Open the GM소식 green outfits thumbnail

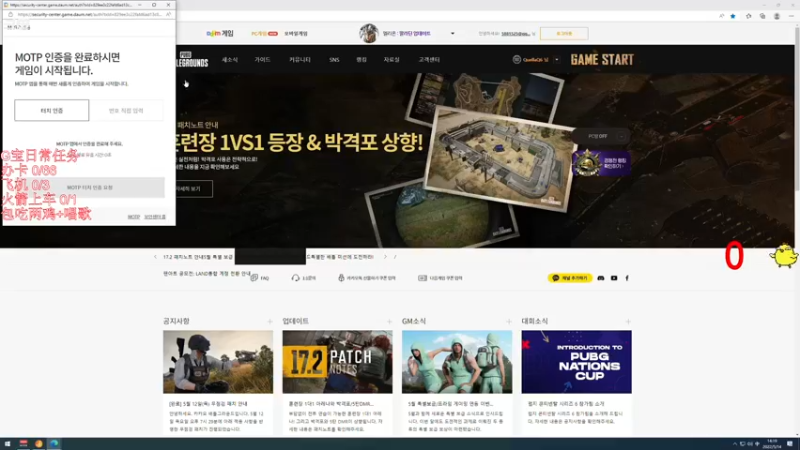(x=457, y=362)
